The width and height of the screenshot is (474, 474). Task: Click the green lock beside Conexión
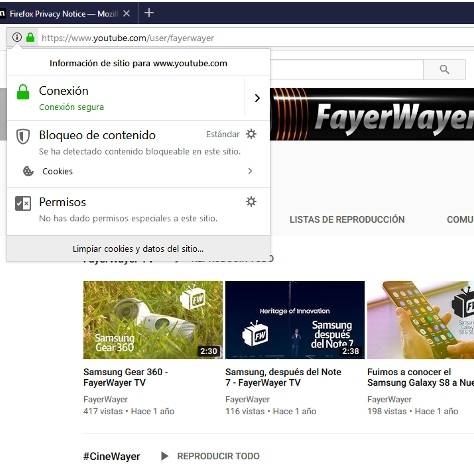click(x=23, y=92)
